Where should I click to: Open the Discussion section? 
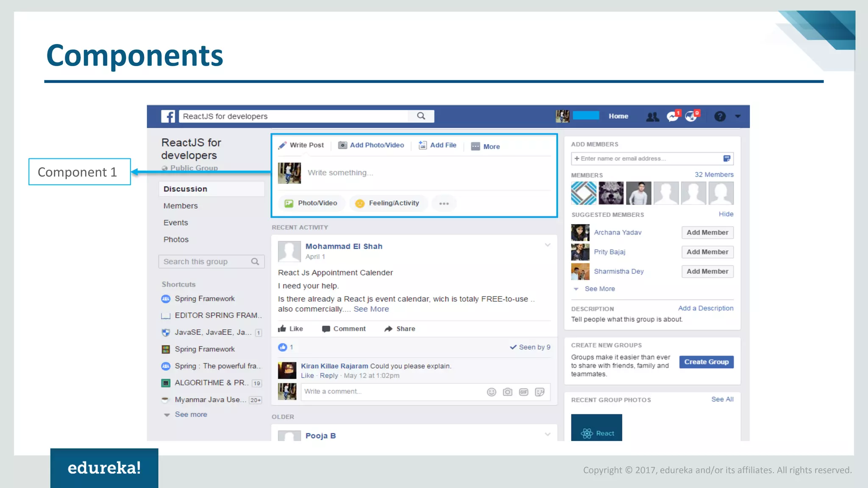pos(211,189)
